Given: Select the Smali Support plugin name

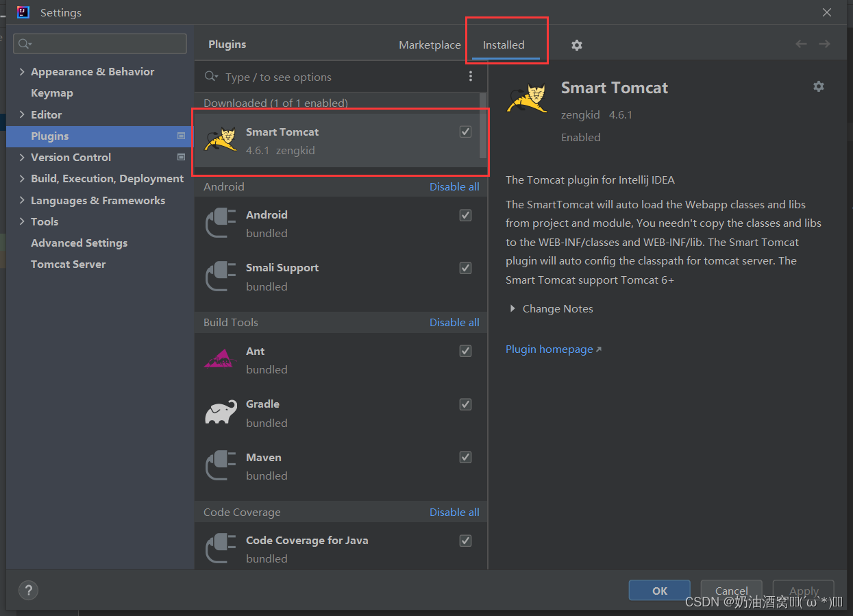Looking at the screenshot, I should (x=282, y=267).
